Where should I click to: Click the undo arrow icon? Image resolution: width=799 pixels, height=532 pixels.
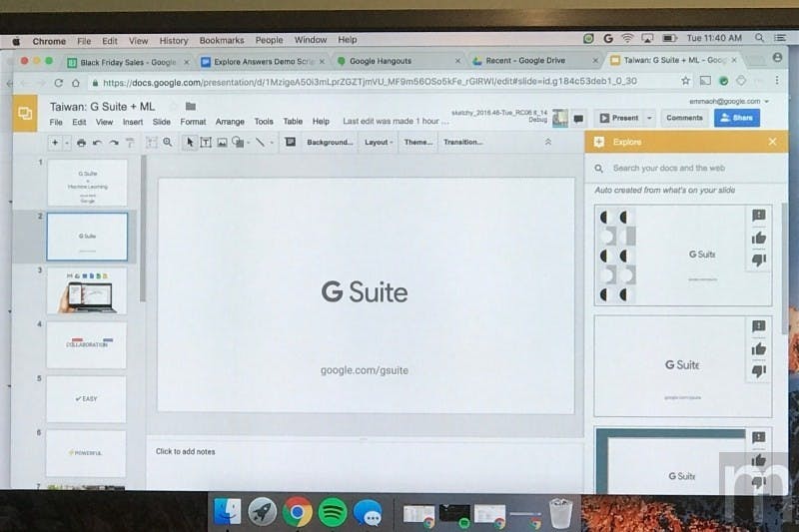click(97, 143)
